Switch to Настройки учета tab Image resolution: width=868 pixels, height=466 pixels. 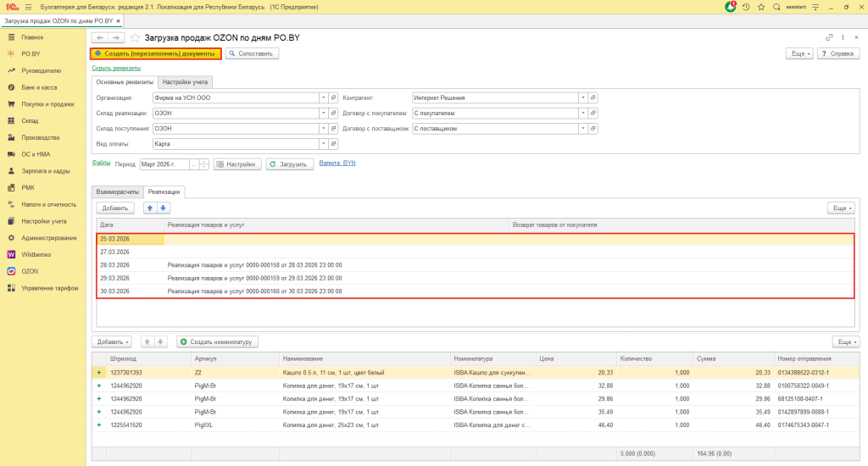tap(185, 82)
